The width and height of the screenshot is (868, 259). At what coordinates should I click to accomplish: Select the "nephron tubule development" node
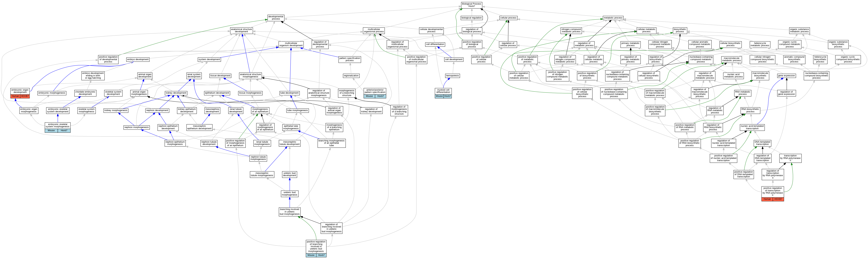(209, 143)
